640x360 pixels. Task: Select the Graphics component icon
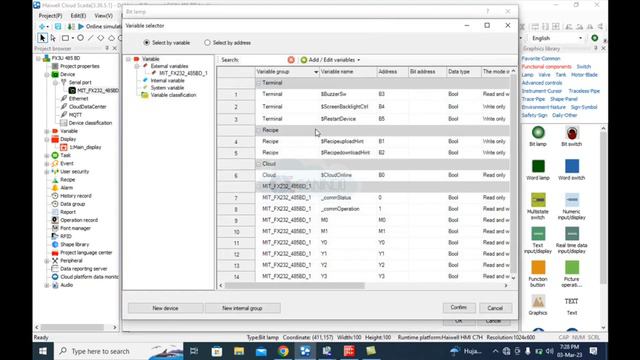point(538,302)
